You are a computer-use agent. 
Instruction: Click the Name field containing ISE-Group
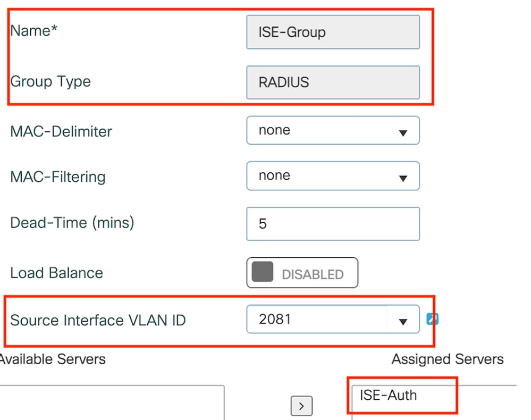click(x=333, y=32)
